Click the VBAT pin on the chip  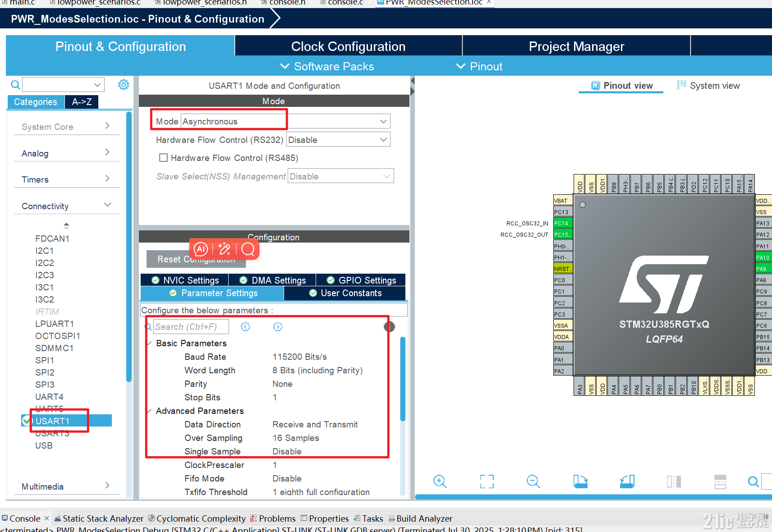(563, 201)
